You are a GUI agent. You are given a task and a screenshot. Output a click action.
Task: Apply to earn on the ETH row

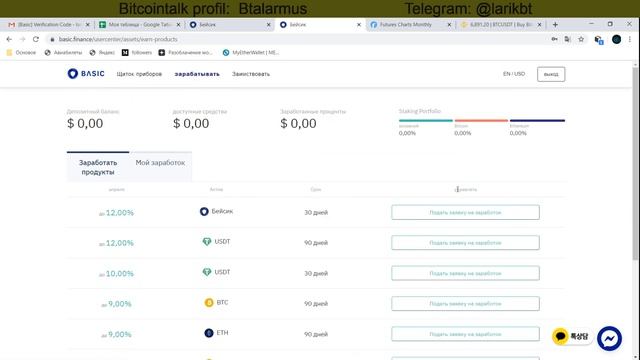[465, 334]
